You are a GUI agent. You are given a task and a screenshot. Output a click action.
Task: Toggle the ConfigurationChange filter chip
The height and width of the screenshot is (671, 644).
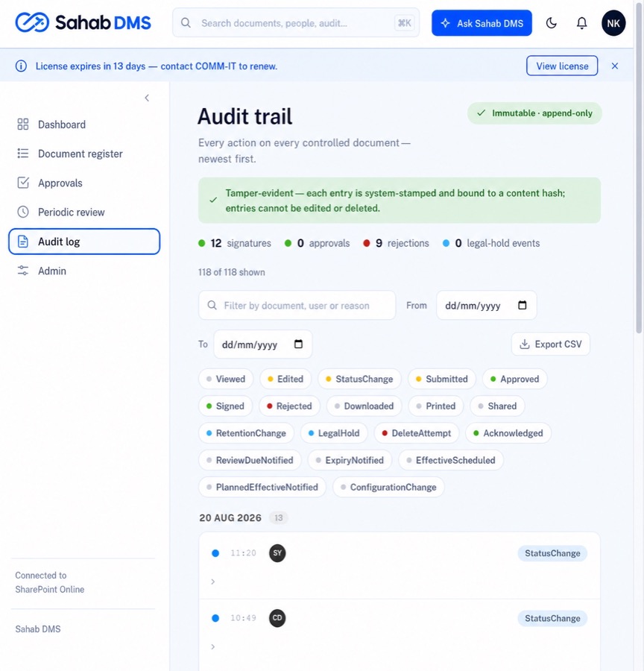pos(388,487)
